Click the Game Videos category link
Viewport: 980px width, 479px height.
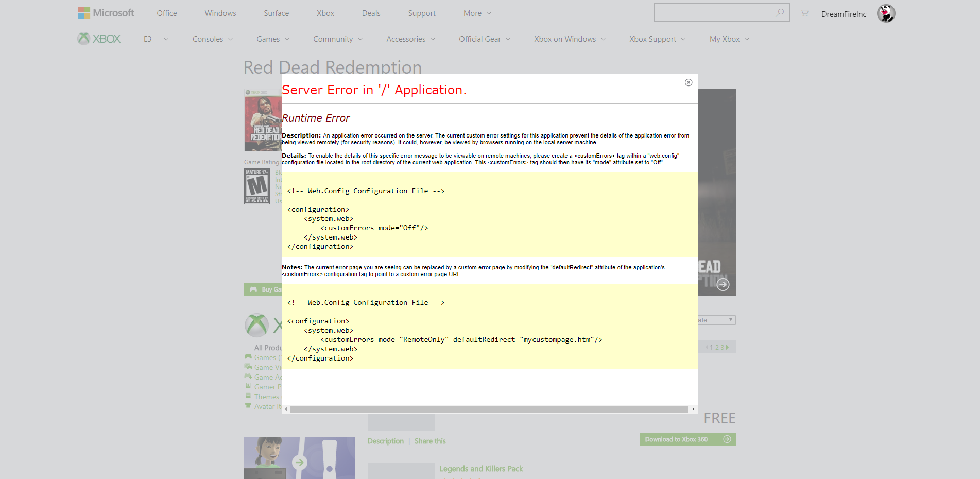coord(268,367)
